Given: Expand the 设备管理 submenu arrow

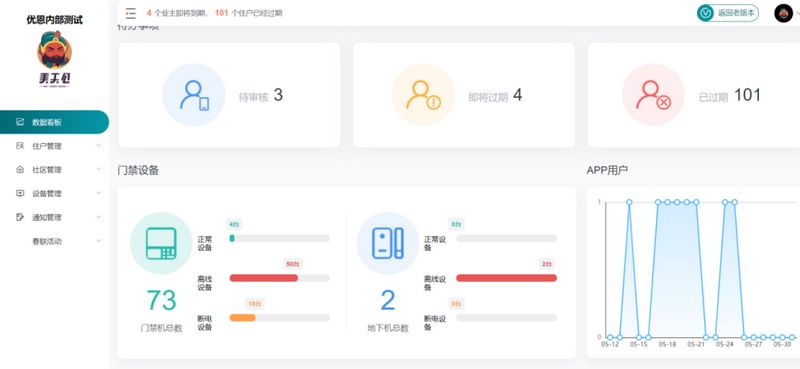Looking at the screenshot, I should [98, 193].
